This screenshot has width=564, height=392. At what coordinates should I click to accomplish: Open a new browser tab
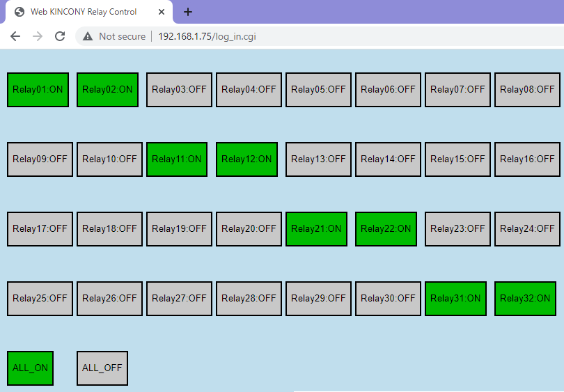coord(188,12)
